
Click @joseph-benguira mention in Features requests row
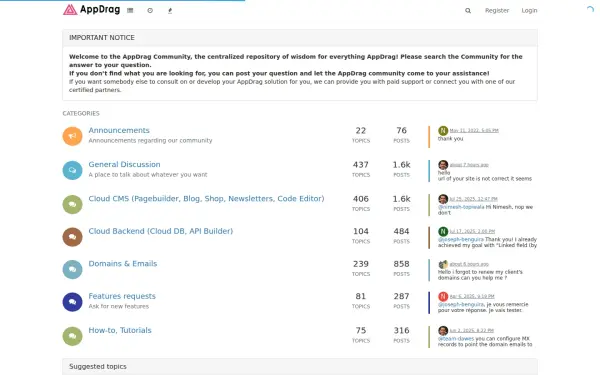tap(461, 305)
